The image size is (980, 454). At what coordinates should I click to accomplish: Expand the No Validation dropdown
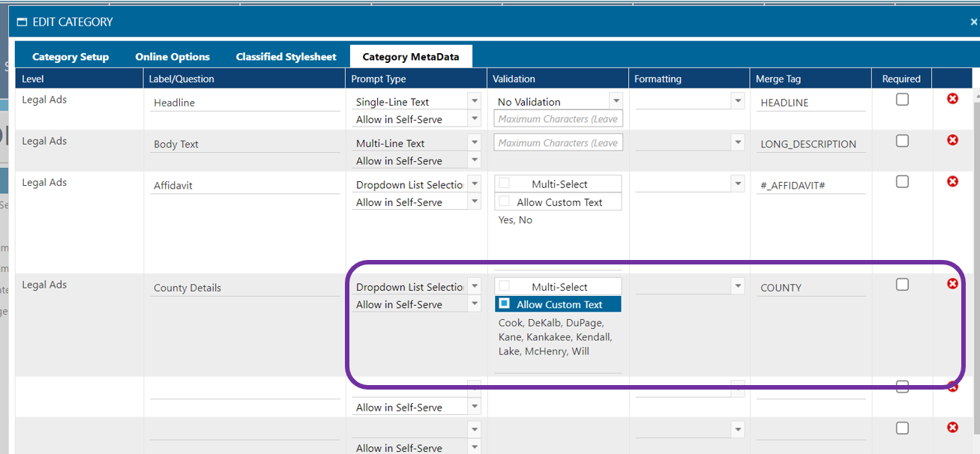[x=616, y=101]
